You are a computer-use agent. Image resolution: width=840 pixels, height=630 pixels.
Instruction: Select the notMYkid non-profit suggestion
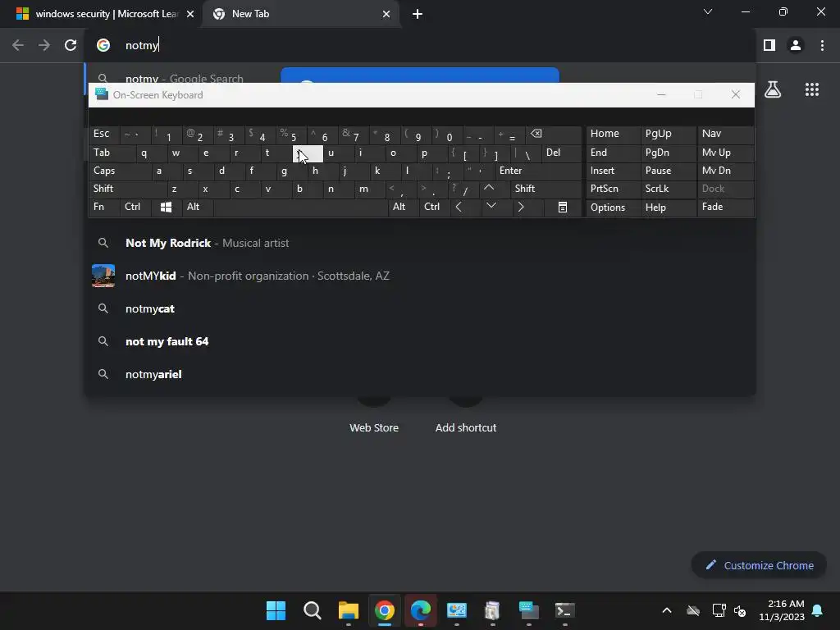click(420, 276)
